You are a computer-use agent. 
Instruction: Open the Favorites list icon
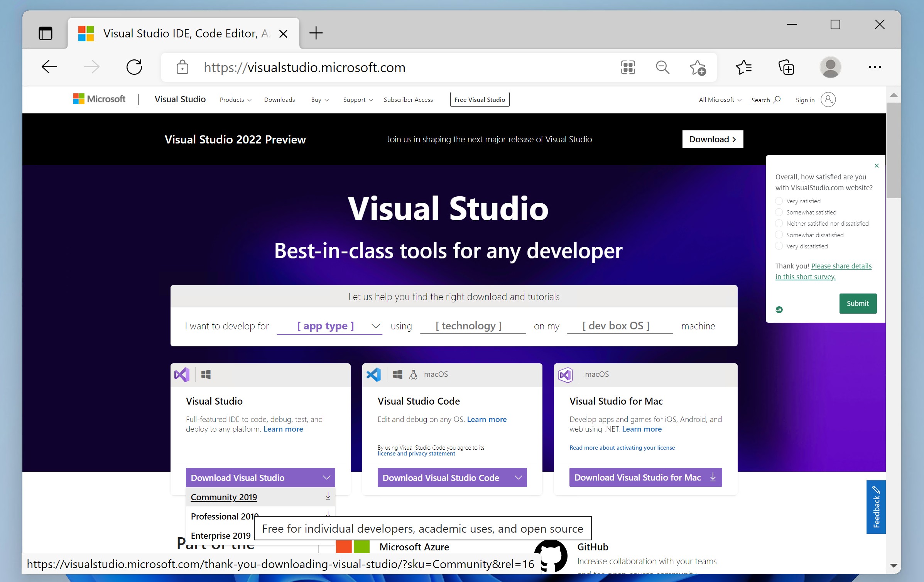pyautogui.click(x=743, y=67)
